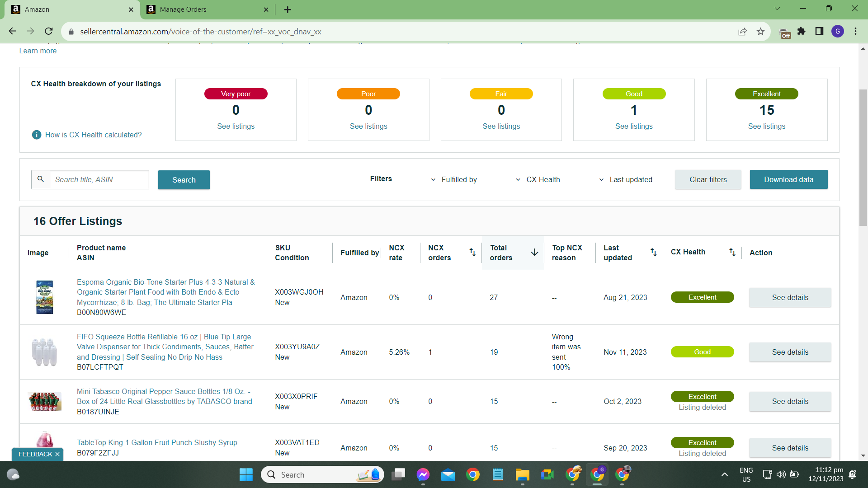This screenshot has height=488, width=868.
Task: Sort listings by Total orders arrow
Action: 534,252
